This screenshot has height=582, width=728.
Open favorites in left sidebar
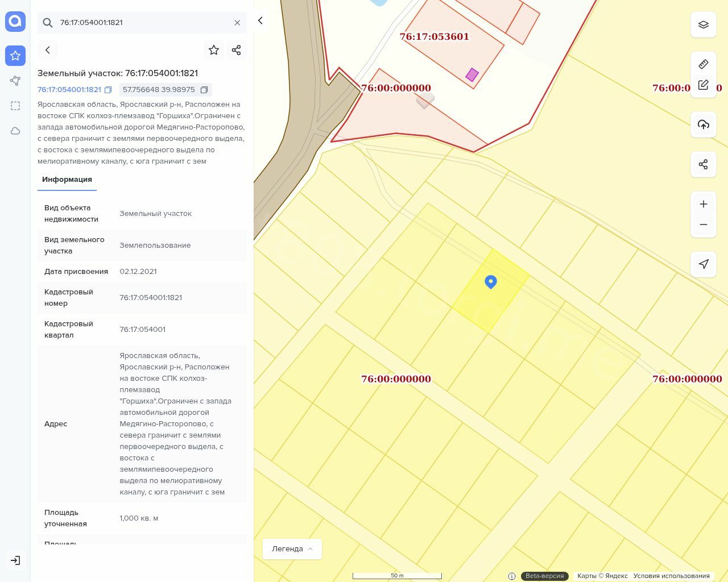click(x=15, y=56)
